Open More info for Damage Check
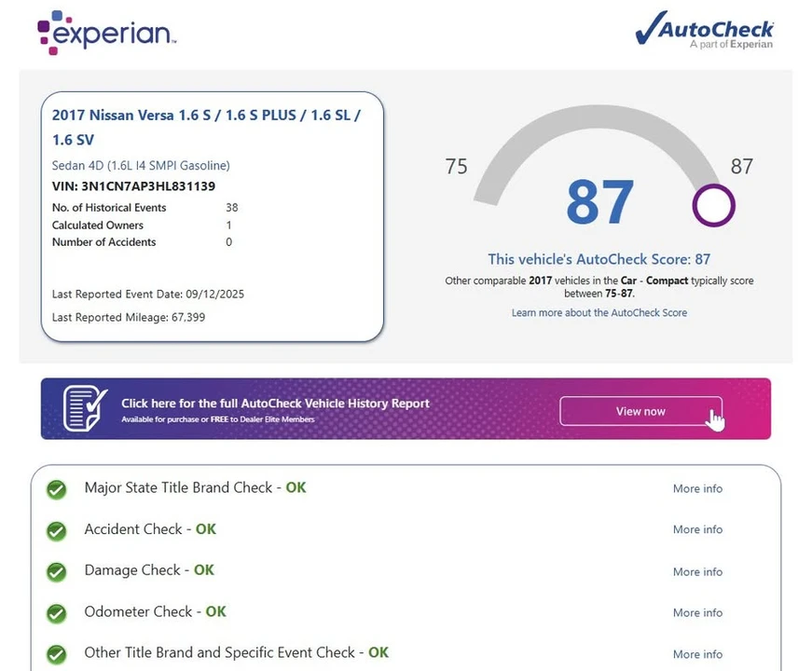812x671 pixels. coord(697,571)
